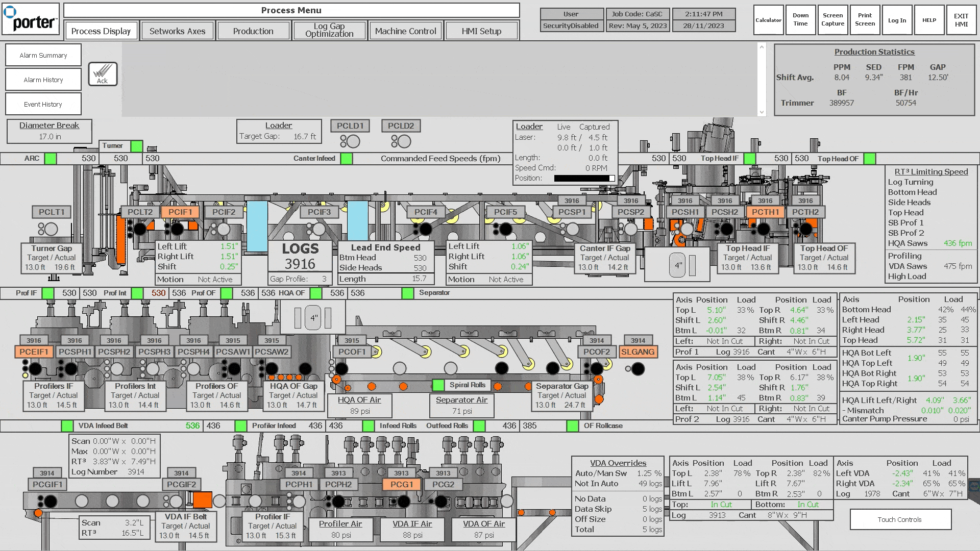Open the Alarm Summary
980x551 pixels.
click(43, 55)
